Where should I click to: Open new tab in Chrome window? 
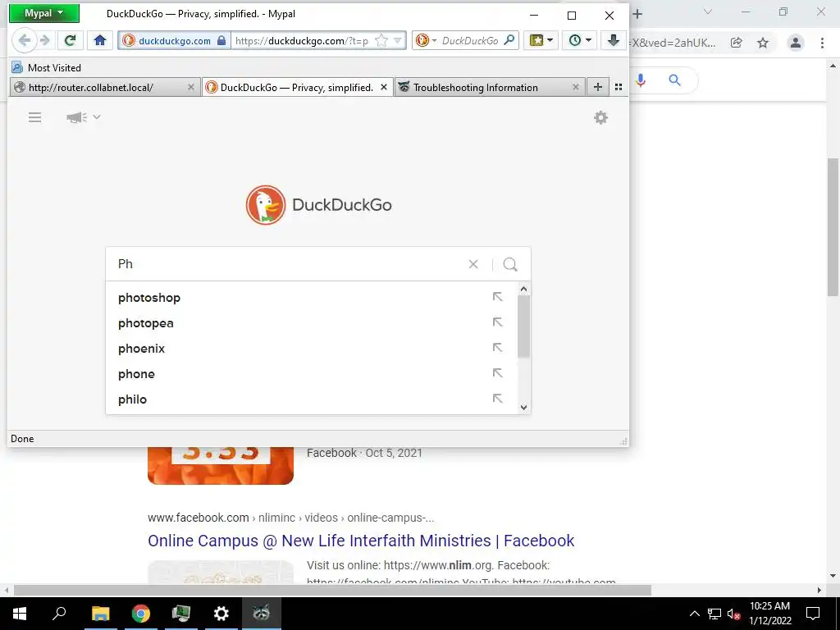tap(637, 14)
